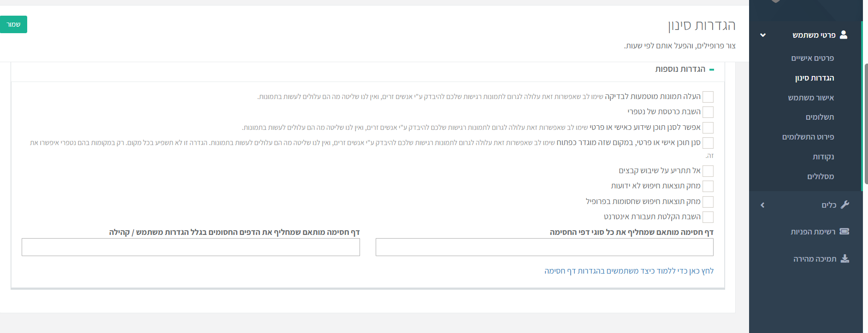Click the custom block page input for all block types
Screen dimensions: 868x333
pos(544,247)
